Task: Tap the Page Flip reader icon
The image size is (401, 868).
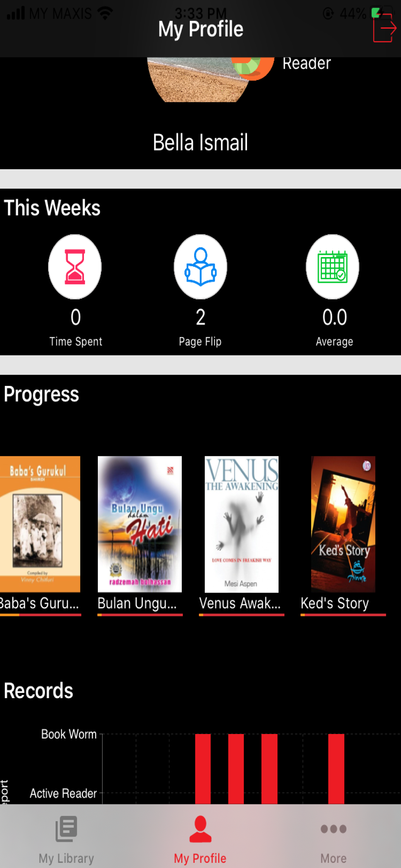Action: coord(200,266)
